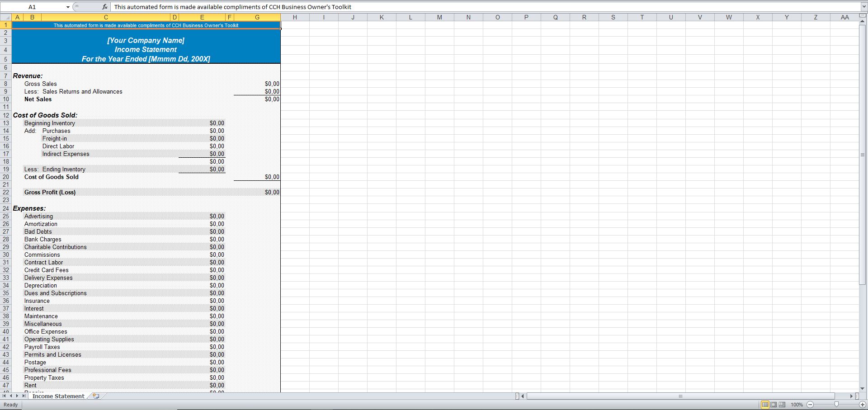Click the Insert Worksheet icon beside sheet tab
Image resolution: width=868 pixels, height=410 pixels.
click(x=96, y=396)
